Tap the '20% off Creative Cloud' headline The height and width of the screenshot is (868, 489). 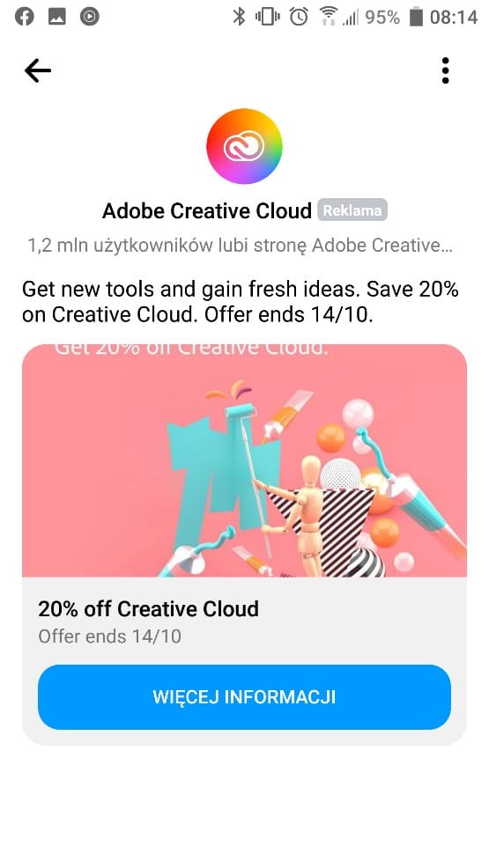pos(148,609)
